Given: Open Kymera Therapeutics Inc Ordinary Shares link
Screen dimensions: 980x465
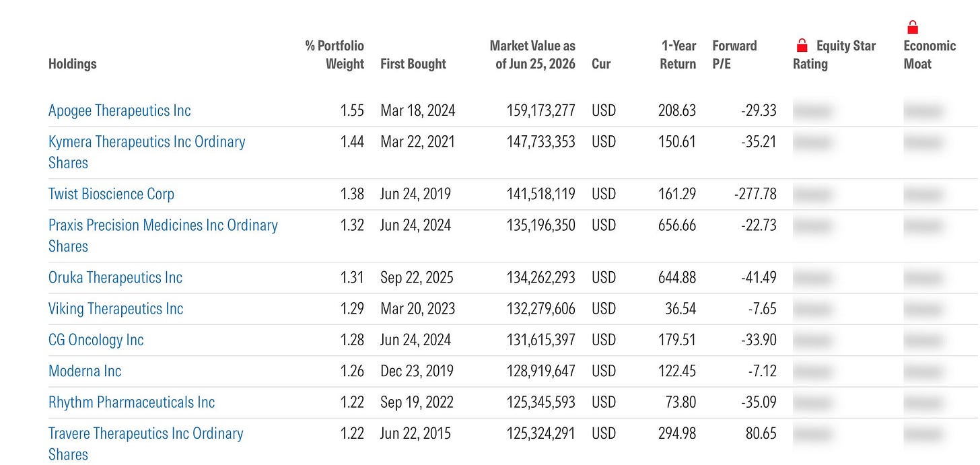Looking at the screenshot, I should pyautogui.click(x=147, y=152).
